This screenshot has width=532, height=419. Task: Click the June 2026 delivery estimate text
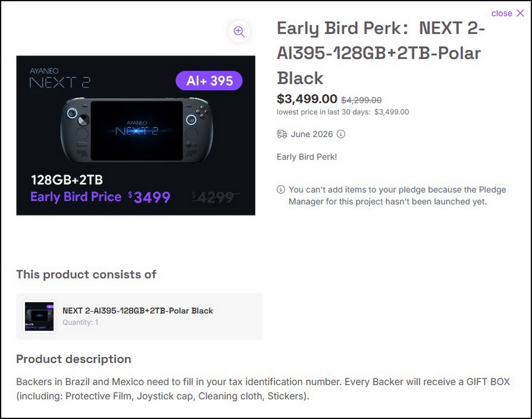pos(312,134)
